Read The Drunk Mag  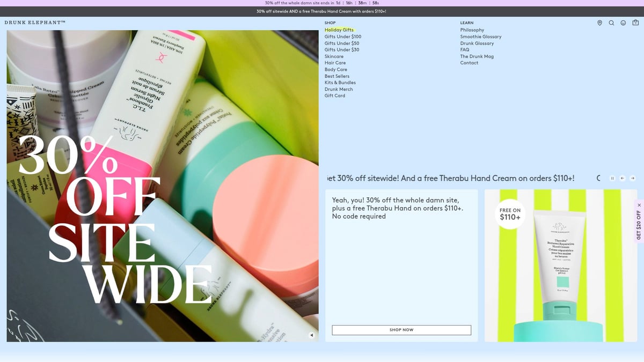[x=477, y=56]
